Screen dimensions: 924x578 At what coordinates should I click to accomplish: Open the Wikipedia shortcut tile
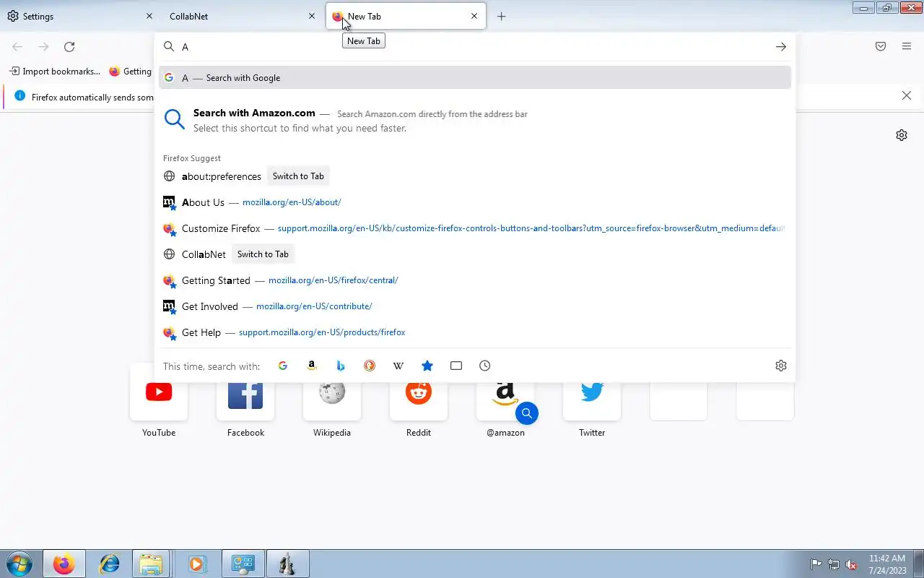[x=332, y=401]
